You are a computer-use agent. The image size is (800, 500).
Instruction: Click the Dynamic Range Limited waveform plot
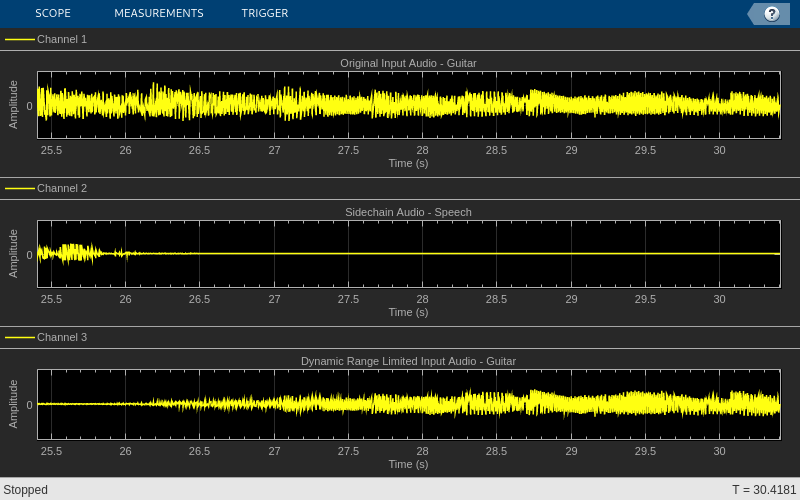coord(409,404)
